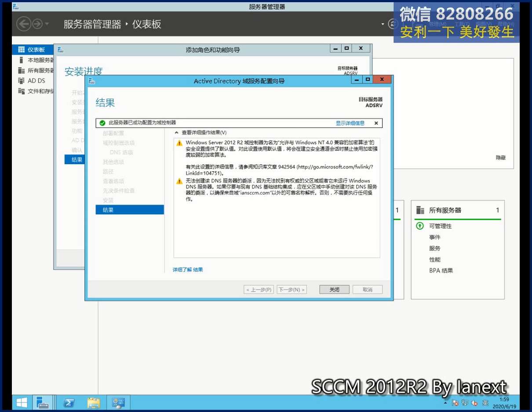Click 显示详细信息 link in notification bar

coord(350,123)
